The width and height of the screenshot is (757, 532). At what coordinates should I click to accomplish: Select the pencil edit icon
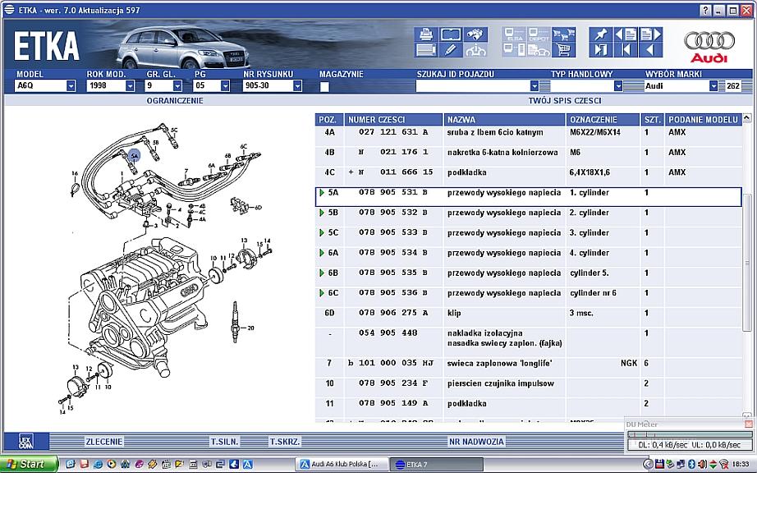point(451,50)
